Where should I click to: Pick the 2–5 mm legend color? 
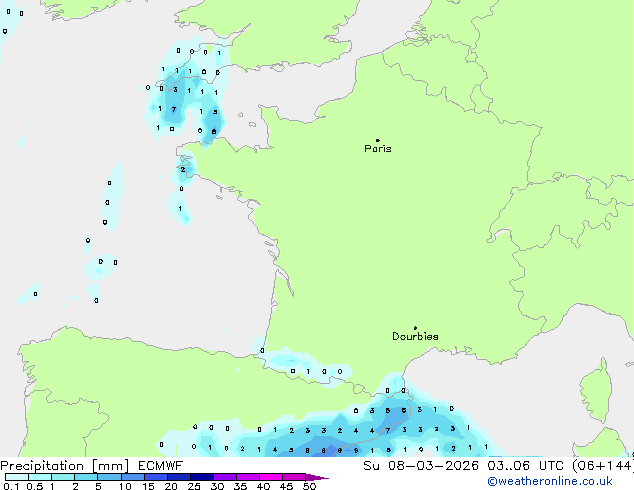(x=86, y=477)
